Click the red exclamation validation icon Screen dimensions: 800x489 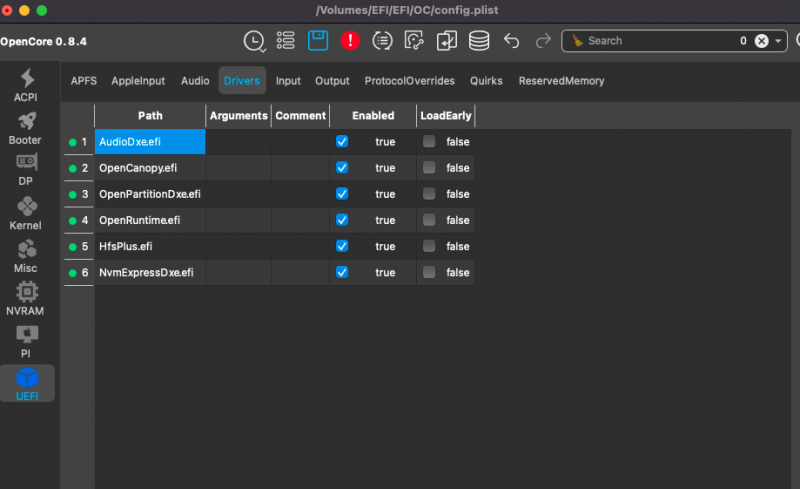(x=350, y=41)
